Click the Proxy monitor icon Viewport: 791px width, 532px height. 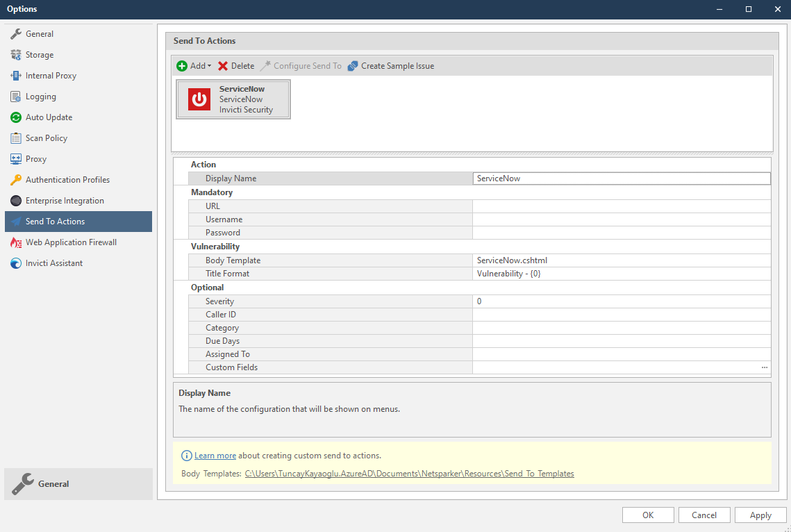(16, 159)
